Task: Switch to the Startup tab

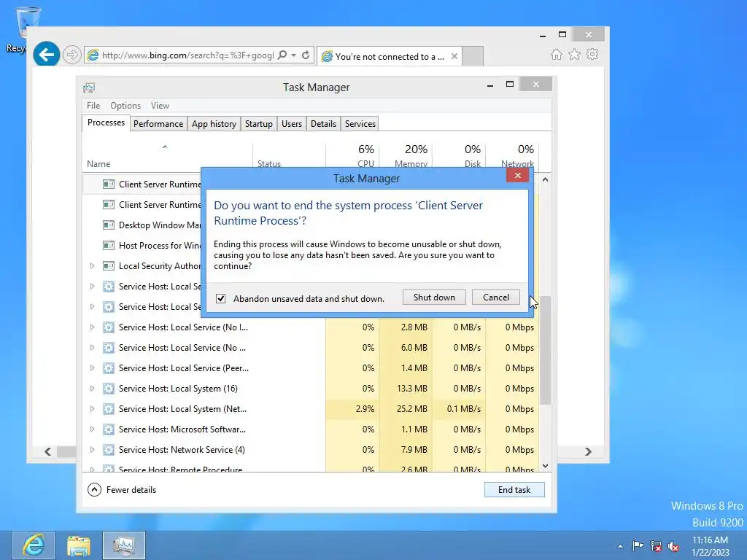Action: click(x=259, y=124)
